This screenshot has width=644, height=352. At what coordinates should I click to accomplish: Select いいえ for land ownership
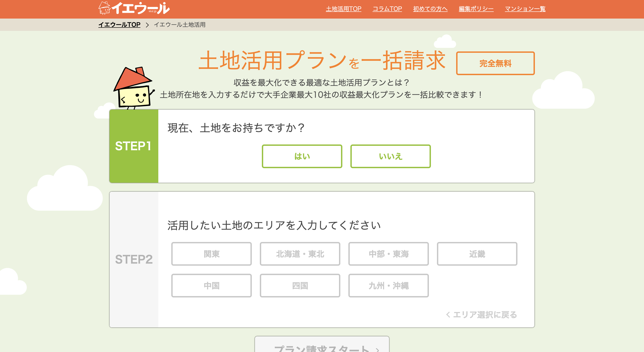(x=390, y=156)
